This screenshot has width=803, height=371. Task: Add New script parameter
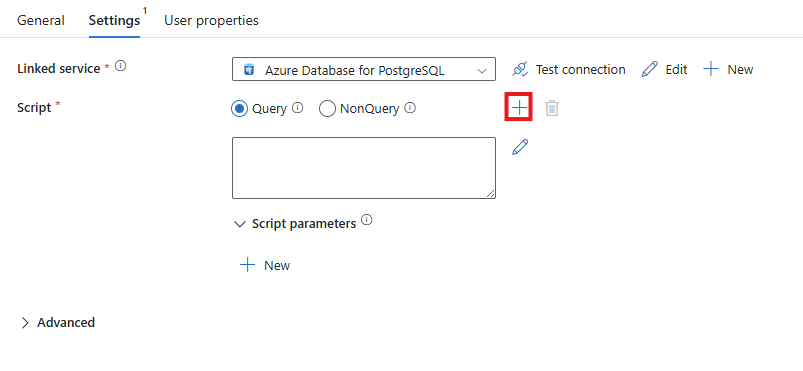click(265, 265)
